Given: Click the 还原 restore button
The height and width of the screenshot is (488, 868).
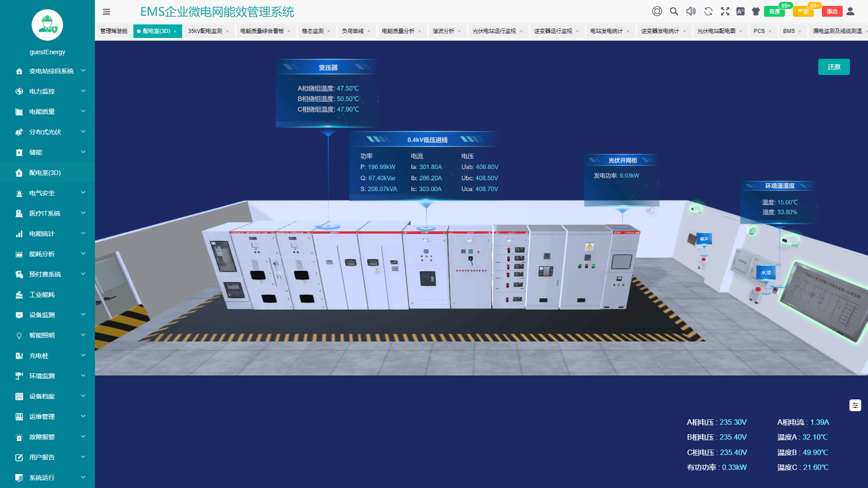Looking at the screenshot, I should tap(834, 67).
